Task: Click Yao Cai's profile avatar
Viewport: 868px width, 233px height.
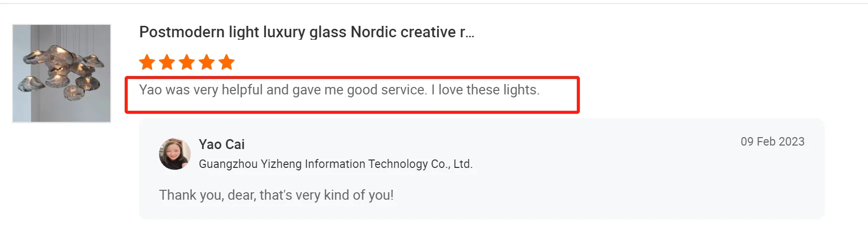Action: coord(174,154)
